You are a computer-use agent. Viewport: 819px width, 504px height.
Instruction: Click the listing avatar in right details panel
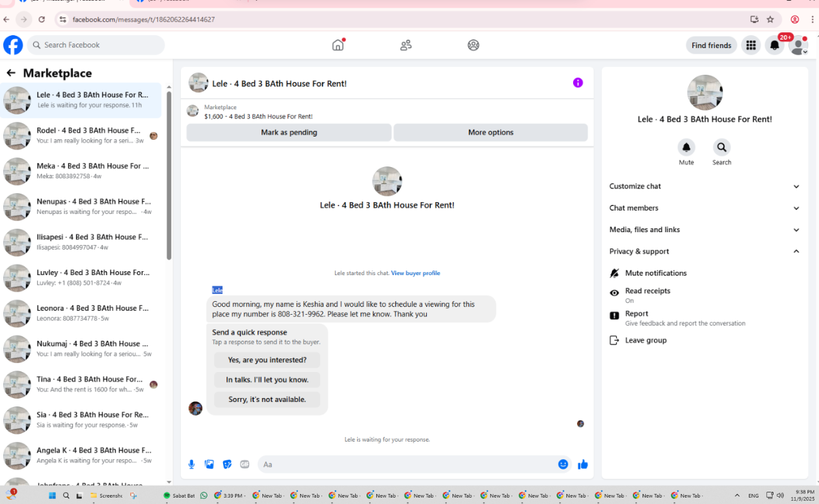click(705, 92)
